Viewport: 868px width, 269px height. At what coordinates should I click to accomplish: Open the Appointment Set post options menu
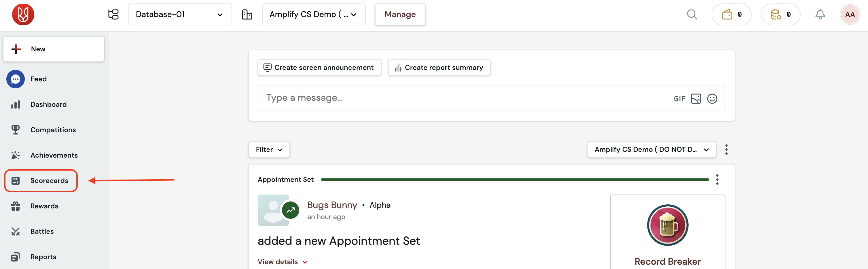coord(717,180)
